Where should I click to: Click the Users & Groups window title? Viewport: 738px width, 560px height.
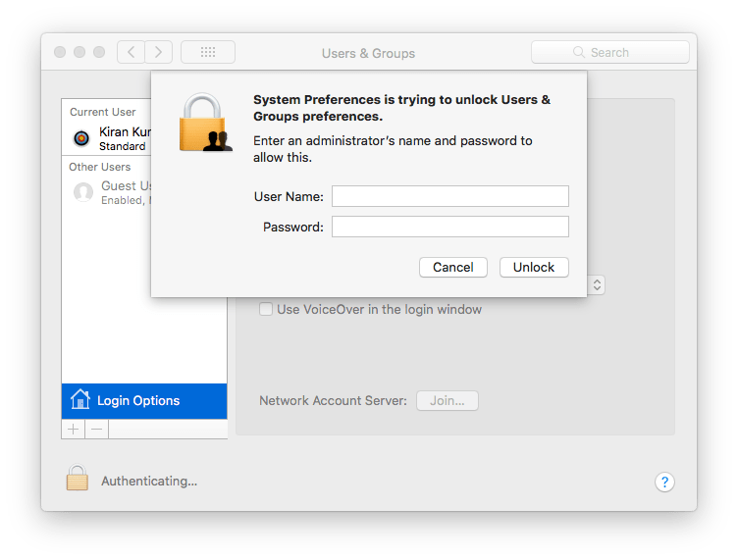pyautogui.click(x=369, y=53)
